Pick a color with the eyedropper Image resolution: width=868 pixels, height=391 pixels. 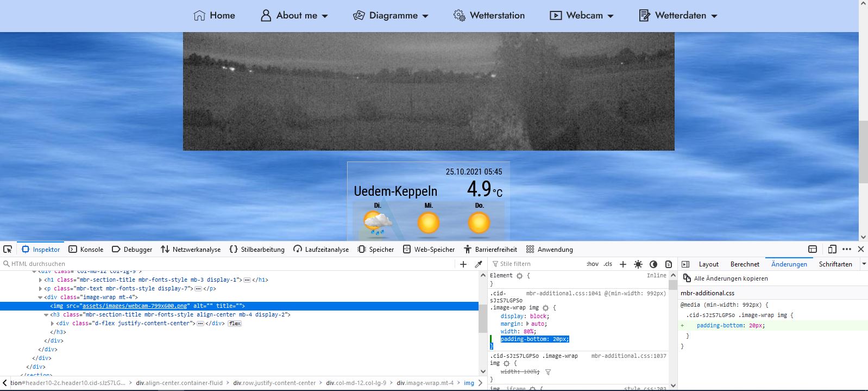coord(479,264)
